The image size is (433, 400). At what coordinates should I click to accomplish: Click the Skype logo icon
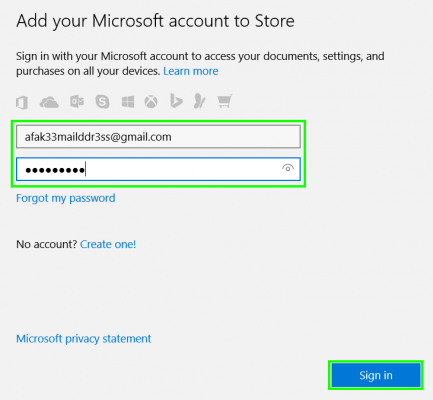(x=102, y=101)
